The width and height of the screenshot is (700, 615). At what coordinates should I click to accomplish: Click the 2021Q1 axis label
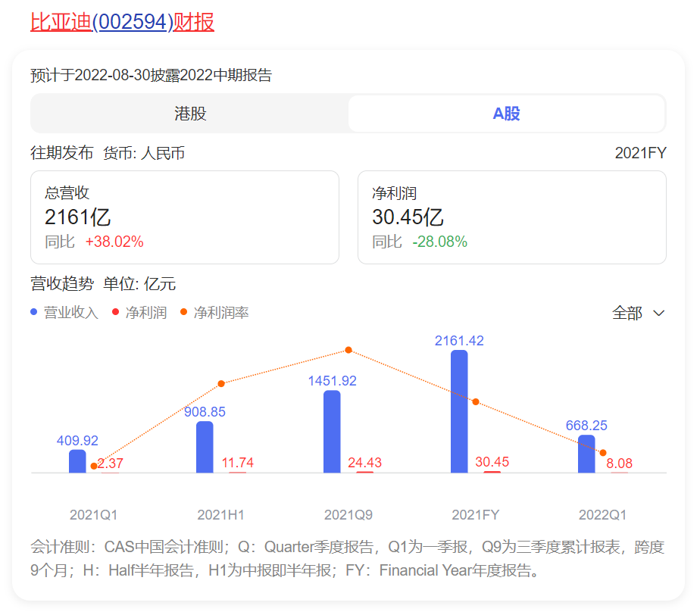(93, 514)
